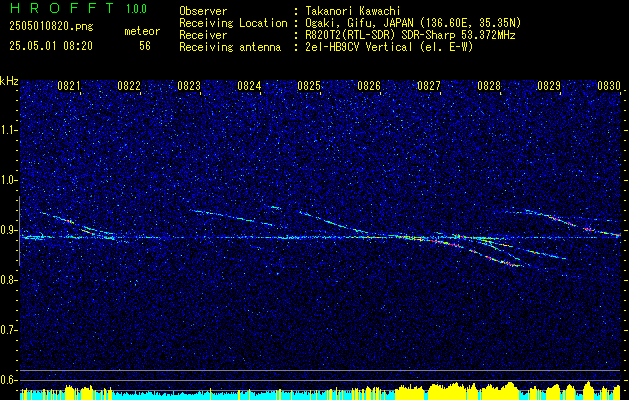
Task: Click the 0.6 kHz frequency label
Action: [x=9, y=380]
